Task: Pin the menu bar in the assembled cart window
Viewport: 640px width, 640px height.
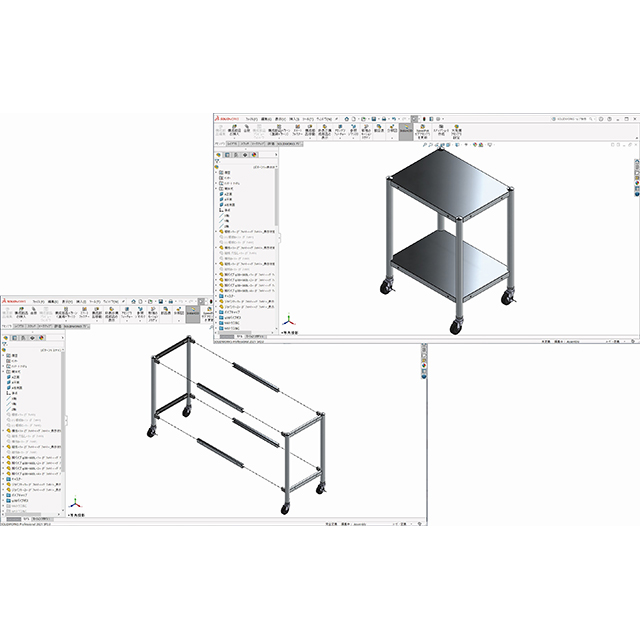Action: [337, 119]
